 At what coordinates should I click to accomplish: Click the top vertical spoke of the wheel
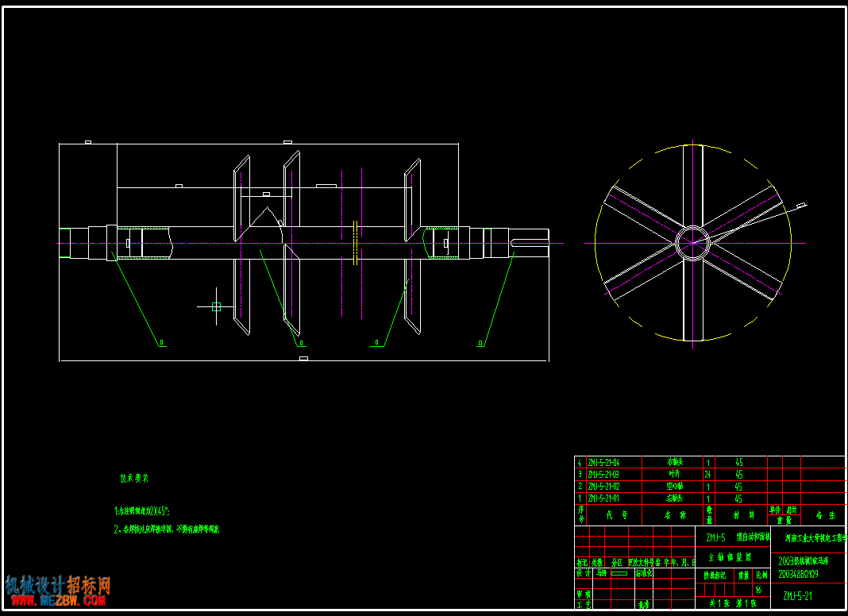click(693, 185)
